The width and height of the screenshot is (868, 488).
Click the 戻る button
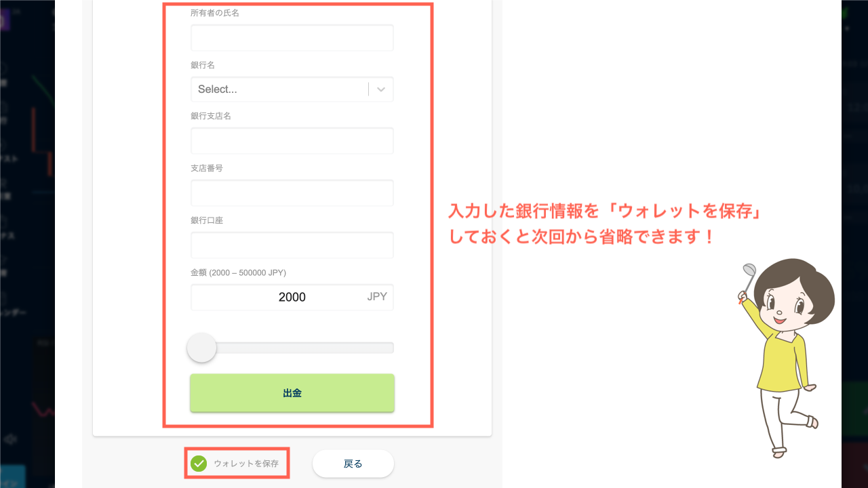[x=353, y=464]
